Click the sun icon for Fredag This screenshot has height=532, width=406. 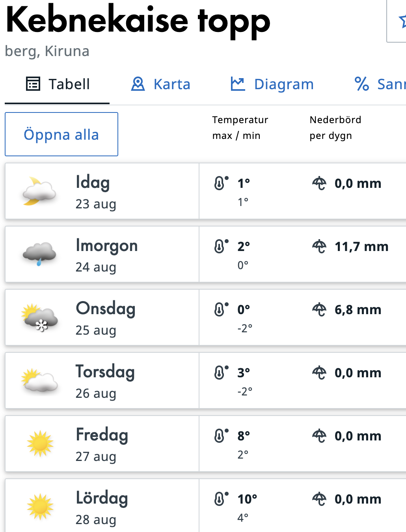pos(40,444)
